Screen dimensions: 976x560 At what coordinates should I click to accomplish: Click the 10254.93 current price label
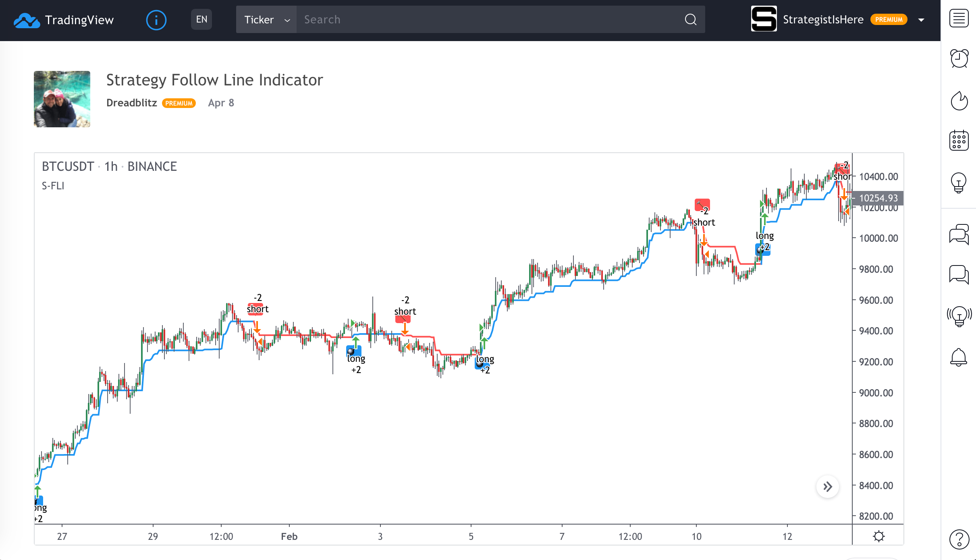click(x=878, y=198)
